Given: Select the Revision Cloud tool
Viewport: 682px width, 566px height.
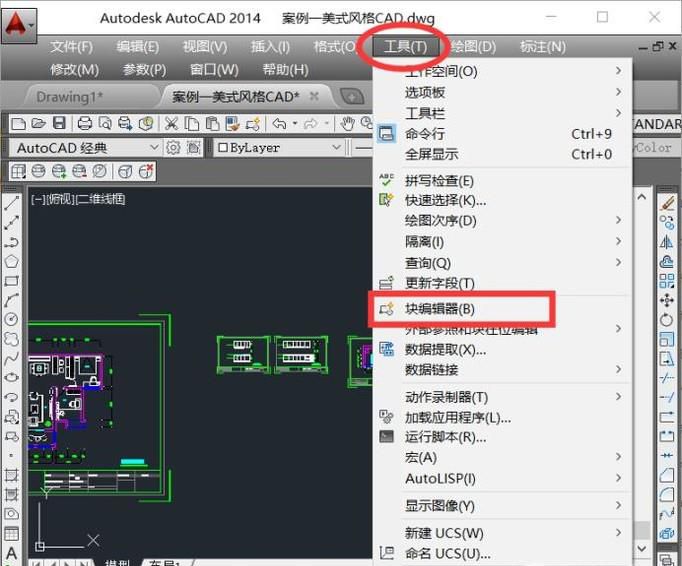Looking at the screenshot, I should [x=12, y=338].
